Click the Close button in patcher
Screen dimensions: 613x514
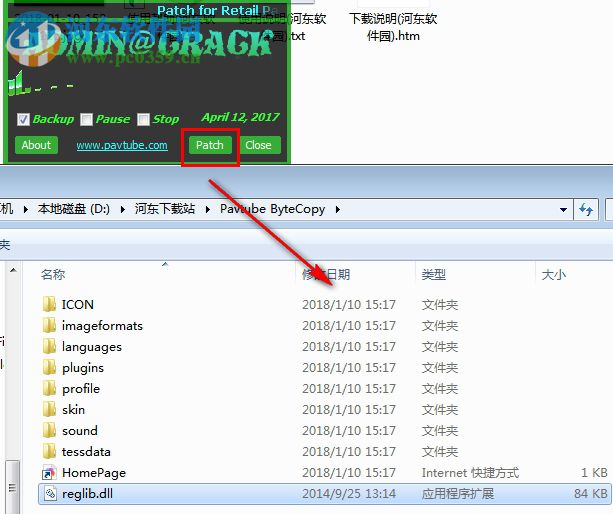tap(258, 145)
